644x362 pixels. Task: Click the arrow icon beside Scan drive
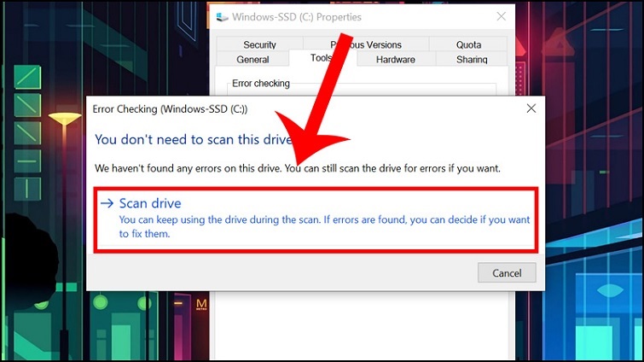click(x=107, y=203)
